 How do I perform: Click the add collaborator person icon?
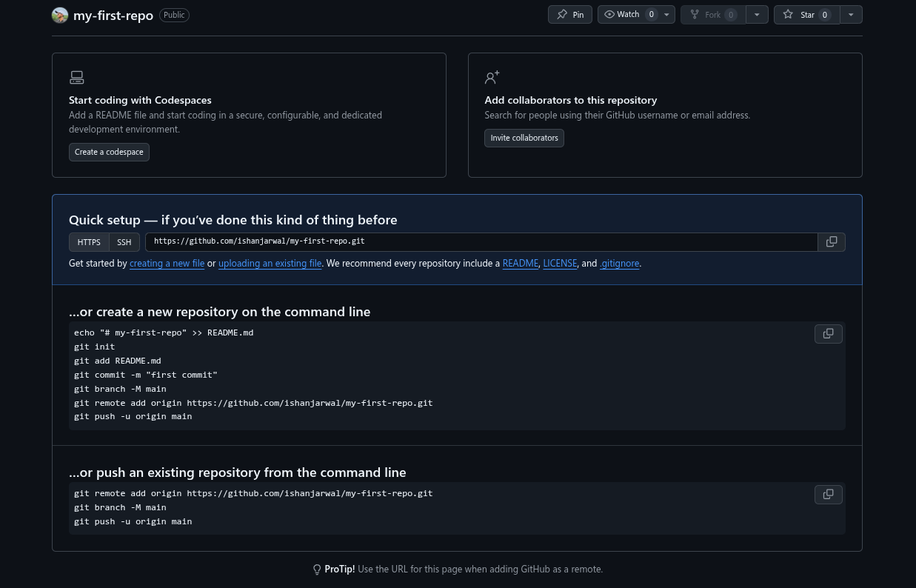(x=492, y=78)
